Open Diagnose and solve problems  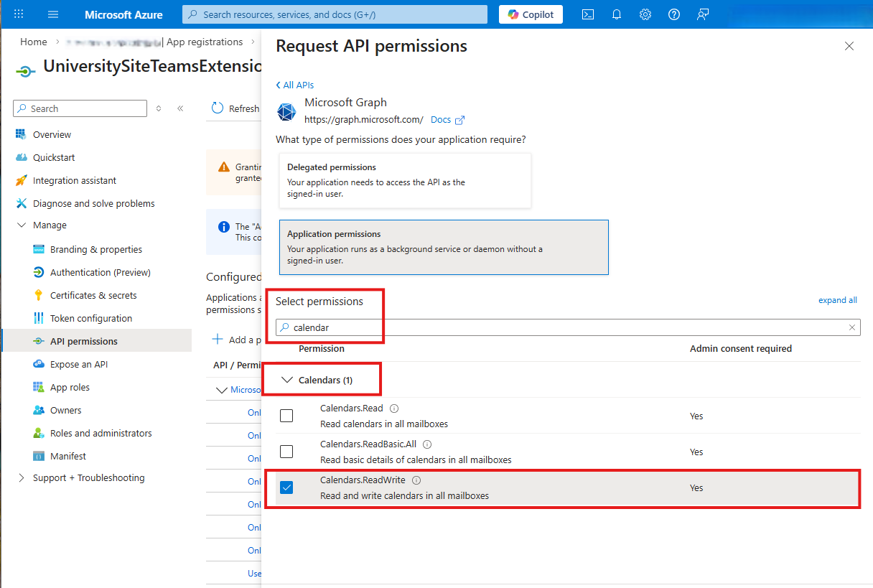pos(93,203)
